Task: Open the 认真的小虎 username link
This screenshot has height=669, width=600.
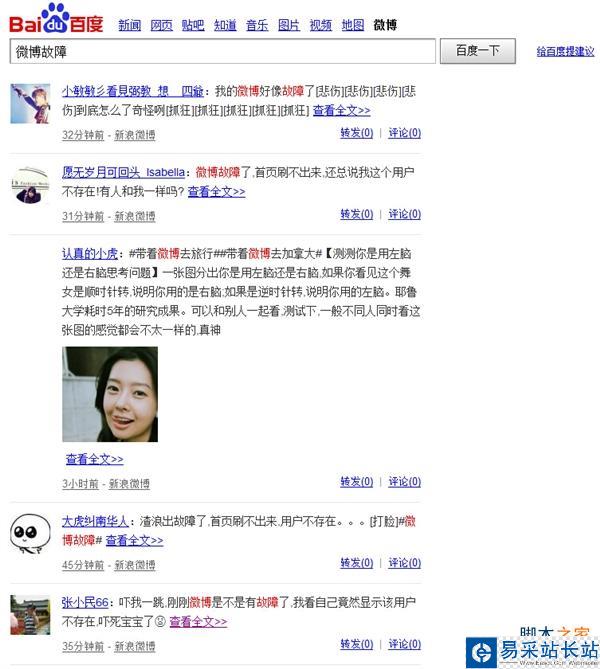Action: [90, 254]
